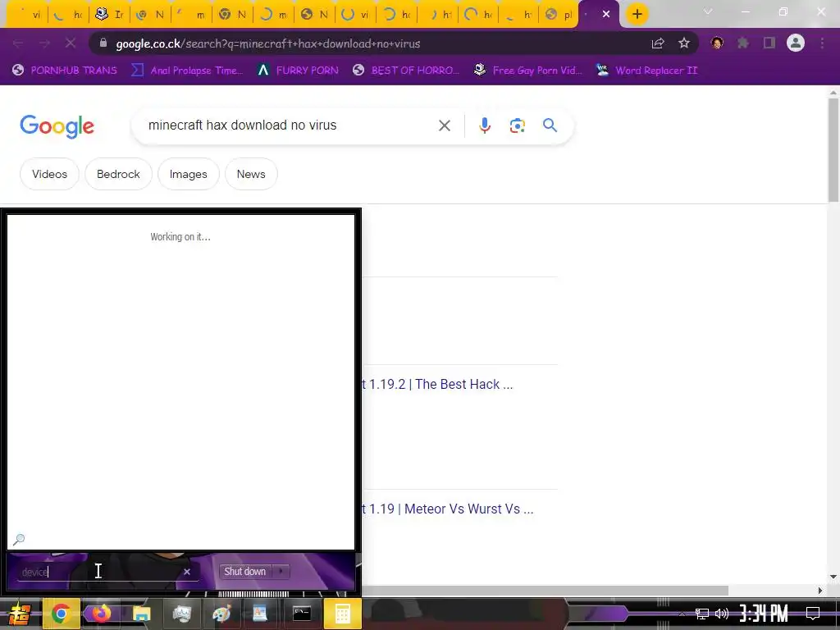
Task: Click the scroll-down arrow of vertical scrollbar
Action: 833,577
